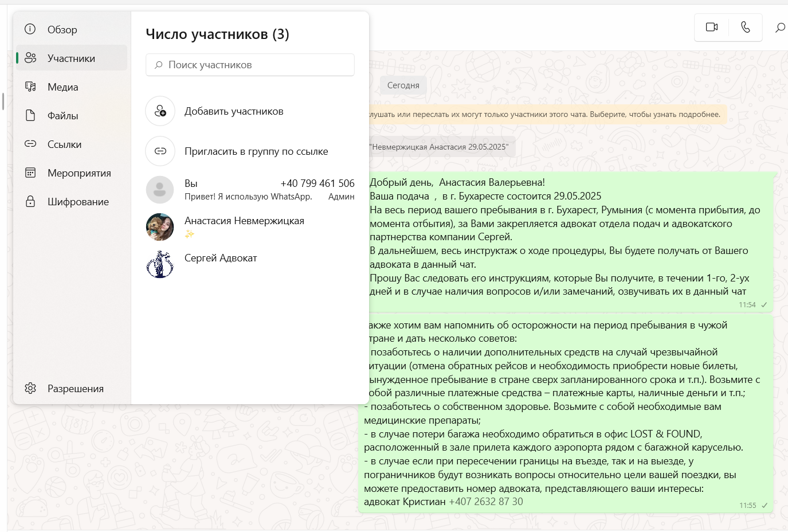Start a voice call
This screenshot has height=532, width=788.
pyautogui.click(x=745, y=27)
